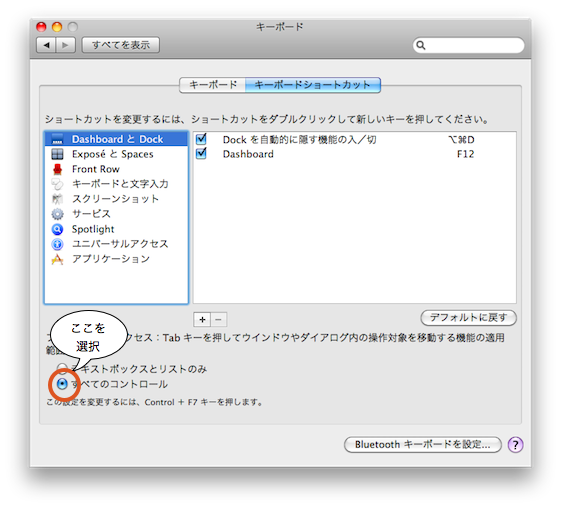The image size is (561, 508).
Task: Remove shortcut with the minus button
Action: click(219, 319)
